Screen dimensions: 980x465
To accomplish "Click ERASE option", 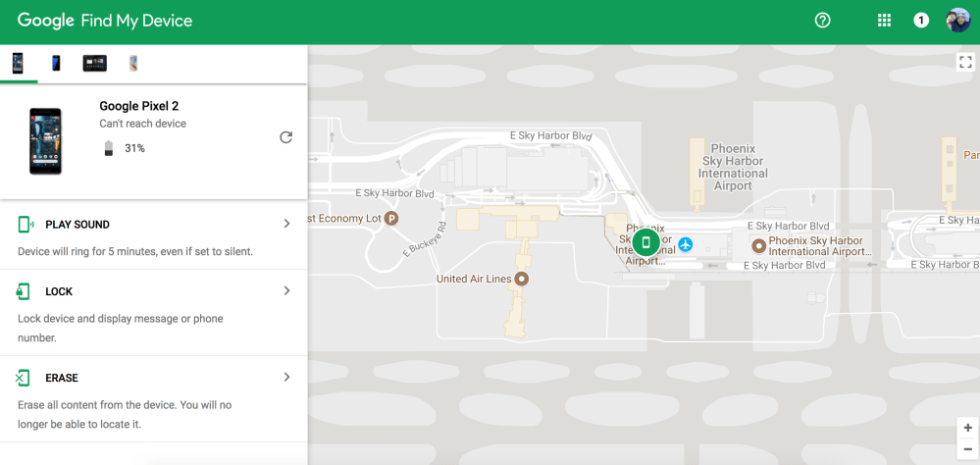I will tap(62, 378).
